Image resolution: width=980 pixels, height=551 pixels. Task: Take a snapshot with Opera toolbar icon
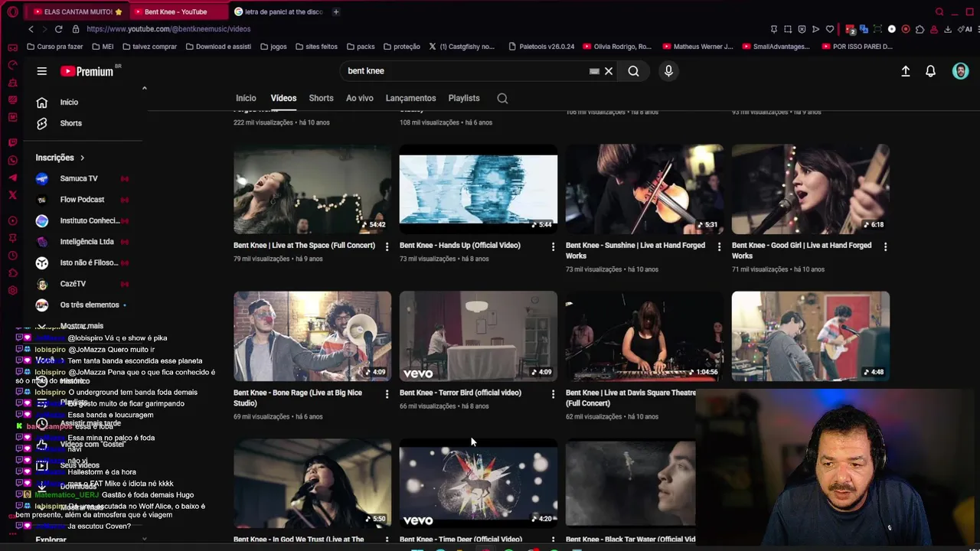click(x=788, y=29)
